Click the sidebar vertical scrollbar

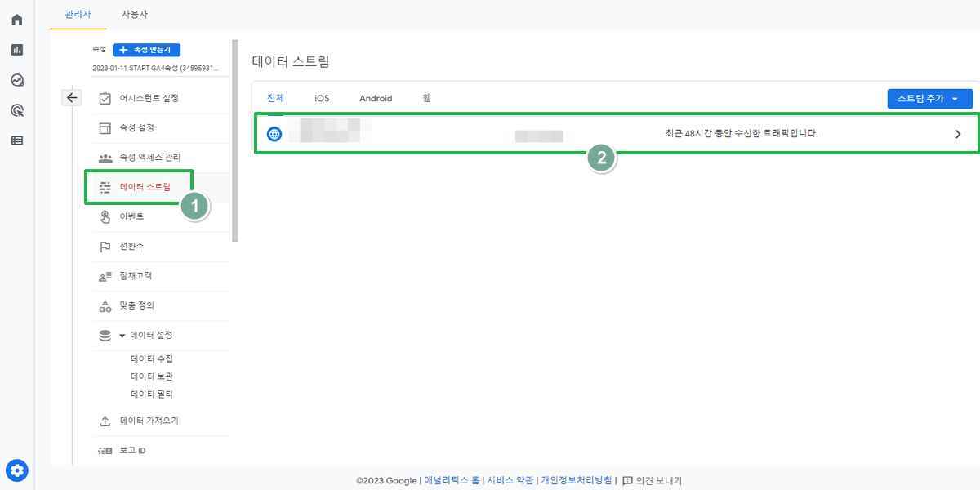click(235, 140)
